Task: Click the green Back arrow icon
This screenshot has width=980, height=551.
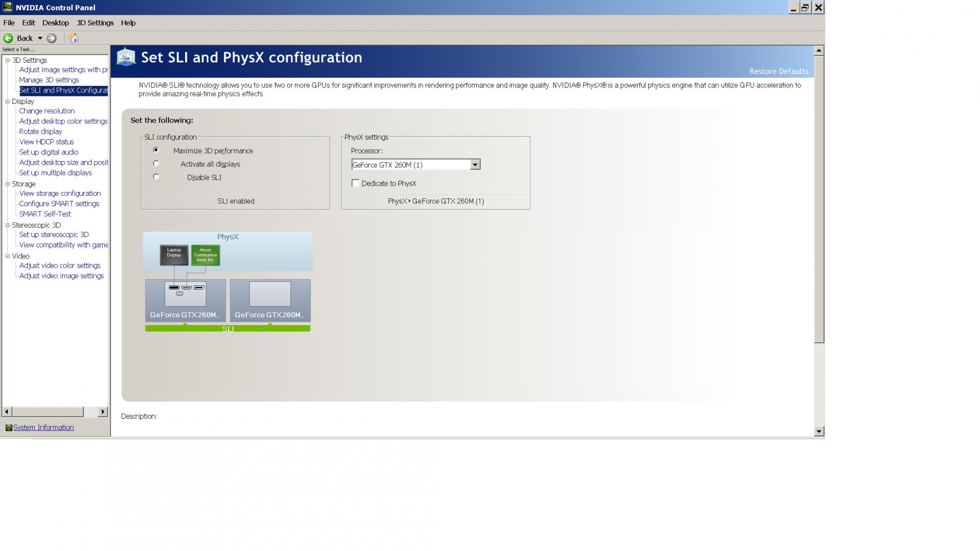Action: [8, 38]
